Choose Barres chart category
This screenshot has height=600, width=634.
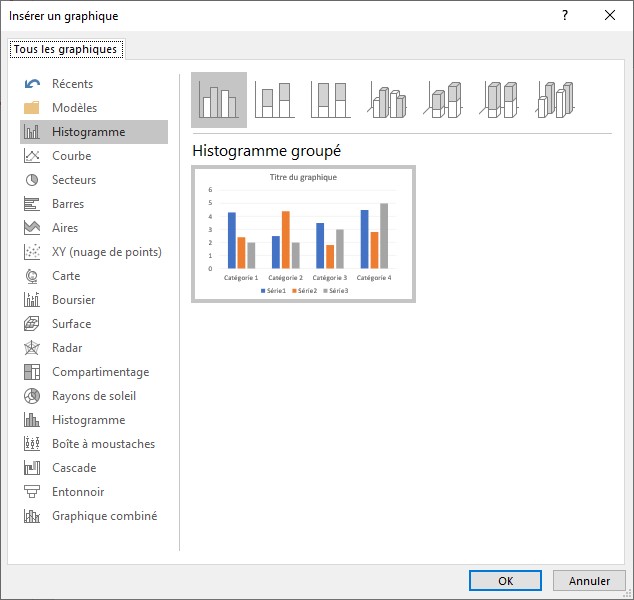(x=68, y=204)
